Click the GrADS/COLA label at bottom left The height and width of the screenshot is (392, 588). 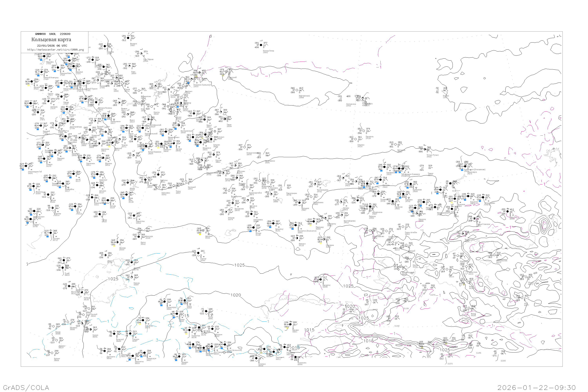[x=26, y=387]
